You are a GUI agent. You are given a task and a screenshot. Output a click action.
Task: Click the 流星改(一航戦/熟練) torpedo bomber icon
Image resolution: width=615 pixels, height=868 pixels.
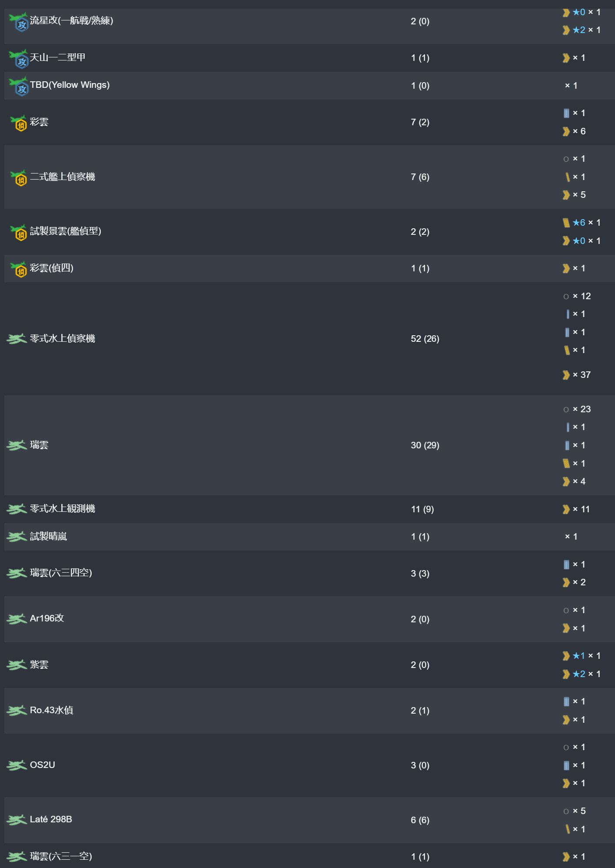(x=19, y=21)
